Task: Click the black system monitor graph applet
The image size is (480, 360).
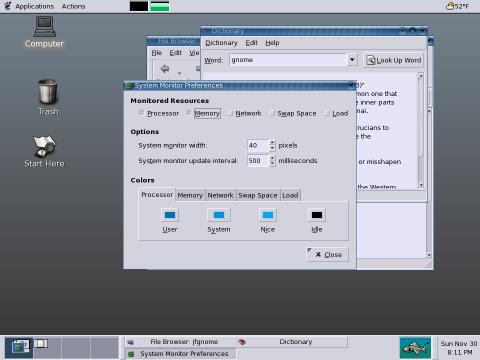Action: (x=139, y=6)
